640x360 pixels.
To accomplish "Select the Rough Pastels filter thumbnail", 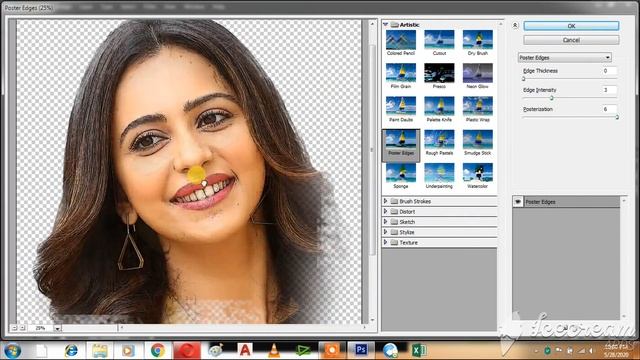I will (x=439, y=140).
